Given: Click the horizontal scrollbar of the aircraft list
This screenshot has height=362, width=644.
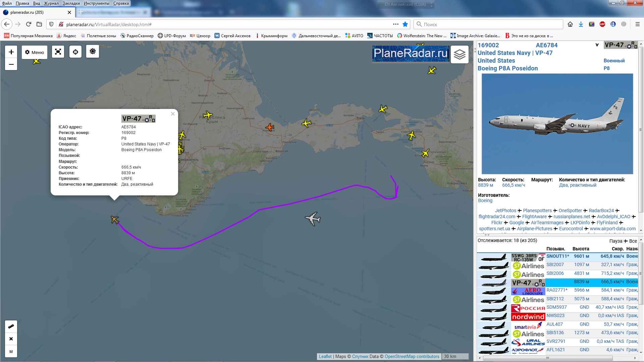Looking at the screenshot, I should (x=548, y=358).
